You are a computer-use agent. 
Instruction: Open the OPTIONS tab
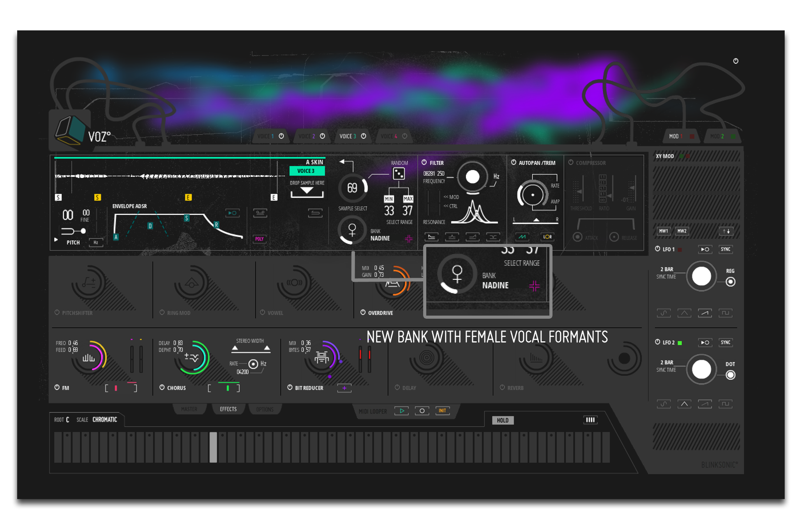tap(265, 409)
